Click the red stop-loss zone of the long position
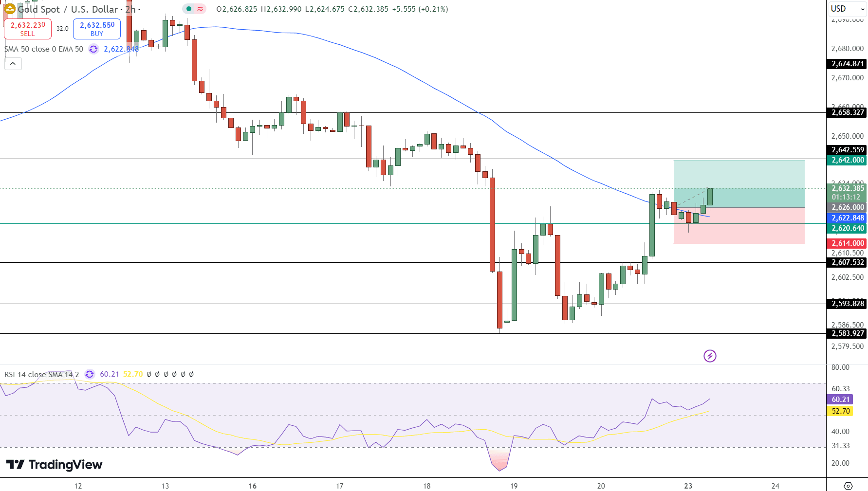868x491 pixels. click(x=739, y=226)
